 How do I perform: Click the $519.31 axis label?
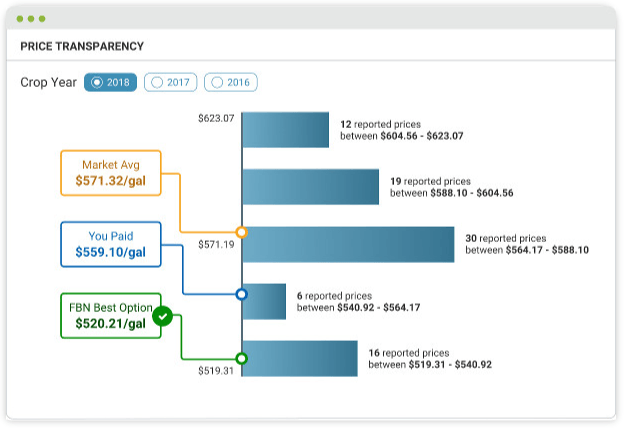(216, 371)
